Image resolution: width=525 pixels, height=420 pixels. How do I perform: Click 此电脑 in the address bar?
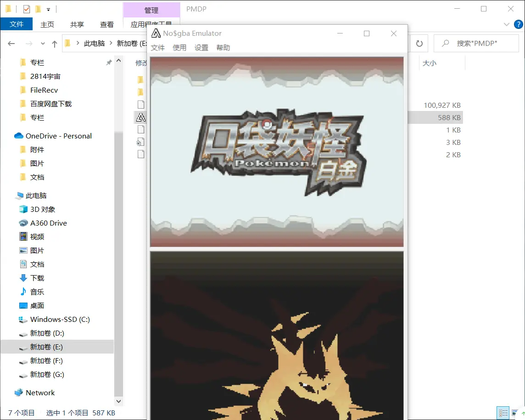pyautogui.click(x=94, y=44)
